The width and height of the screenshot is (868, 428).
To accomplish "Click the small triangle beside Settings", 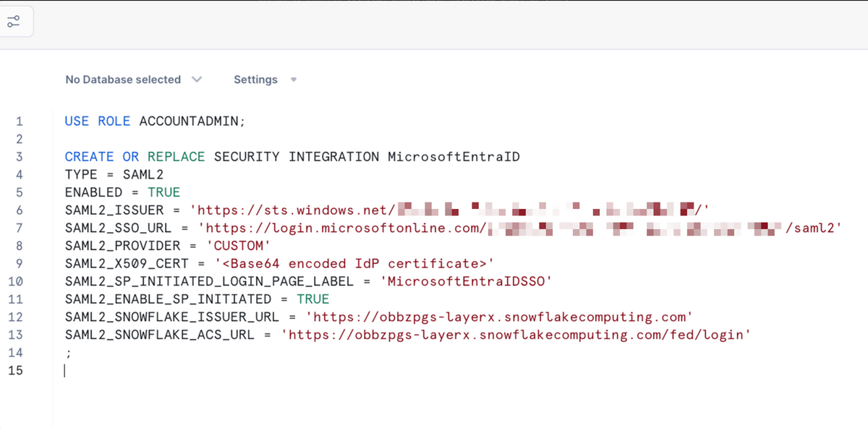I will click(x=294, y=80).
